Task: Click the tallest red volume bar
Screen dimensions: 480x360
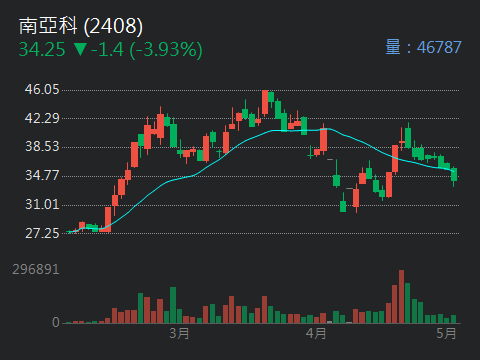Action: pyautogui.click(x=401, y=297)
